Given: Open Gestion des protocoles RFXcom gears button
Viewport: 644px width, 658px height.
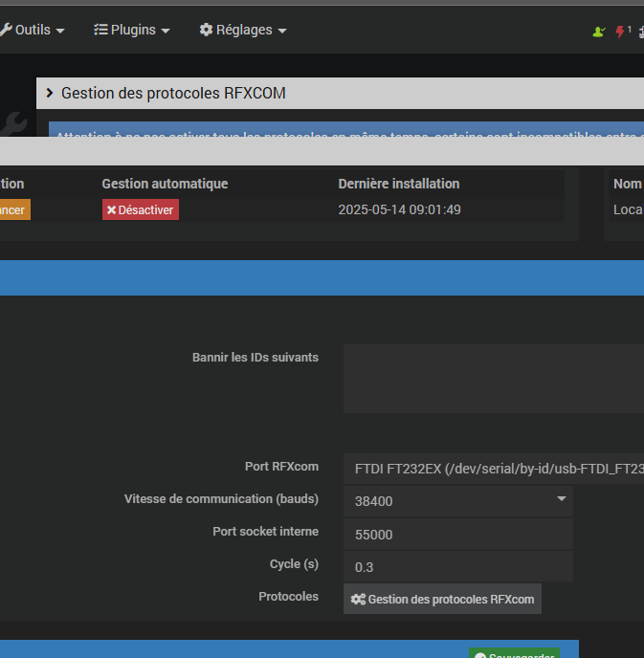Looking at the screenshot, I should pyautogui.click(x=442, y=599).
